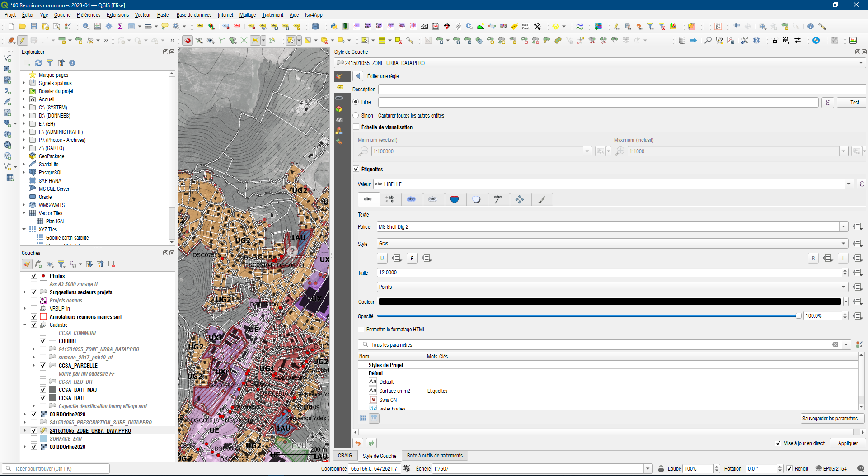
Task: Show statistical summary with the sigma icon
Action: tap(120, 26)
